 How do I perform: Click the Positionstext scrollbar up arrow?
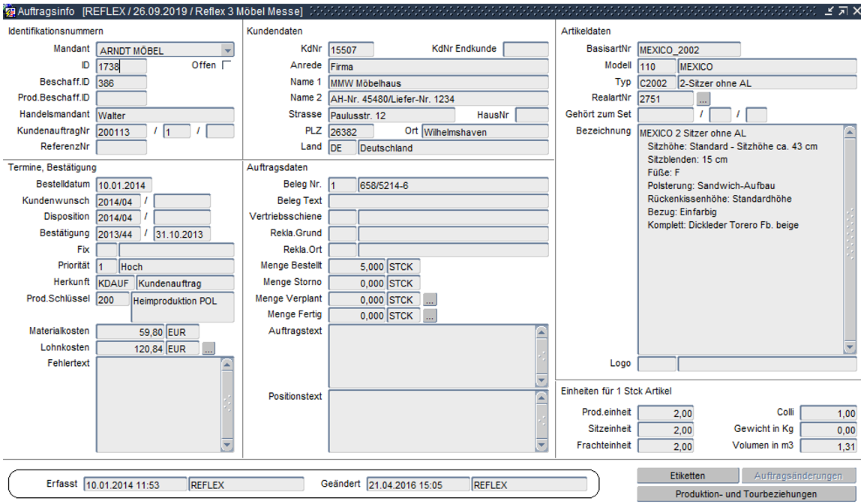click(541, 397)
